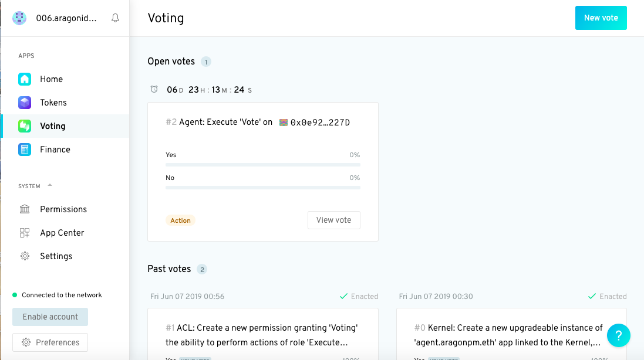
Task: Collapse the SYSTEM section arrow
Action: coord(50,185)
